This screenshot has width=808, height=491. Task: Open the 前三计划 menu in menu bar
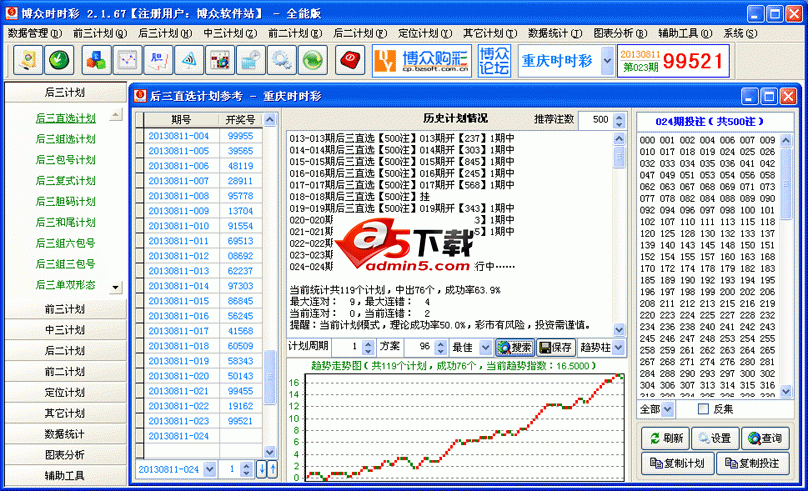pos(100,33)
